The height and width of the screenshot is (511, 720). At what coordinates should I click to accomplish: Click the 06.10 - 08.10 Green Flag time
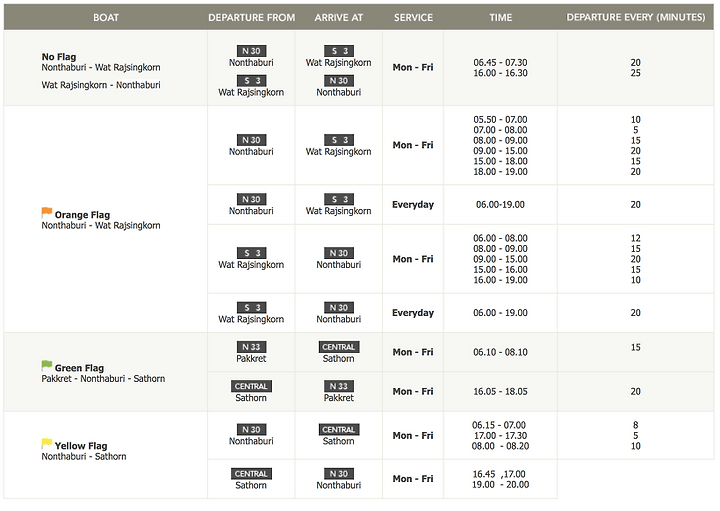click(501, 352)
